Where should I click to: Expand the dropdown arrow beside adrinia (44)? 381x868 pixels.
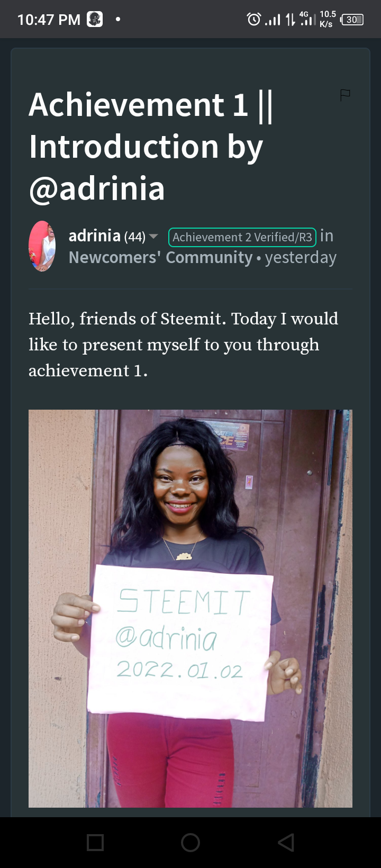[153, 236]
